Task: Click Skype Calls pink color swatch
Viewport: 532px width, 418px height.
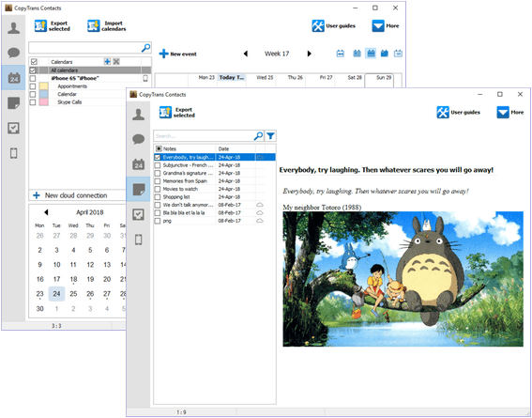Action: [44, 101]
